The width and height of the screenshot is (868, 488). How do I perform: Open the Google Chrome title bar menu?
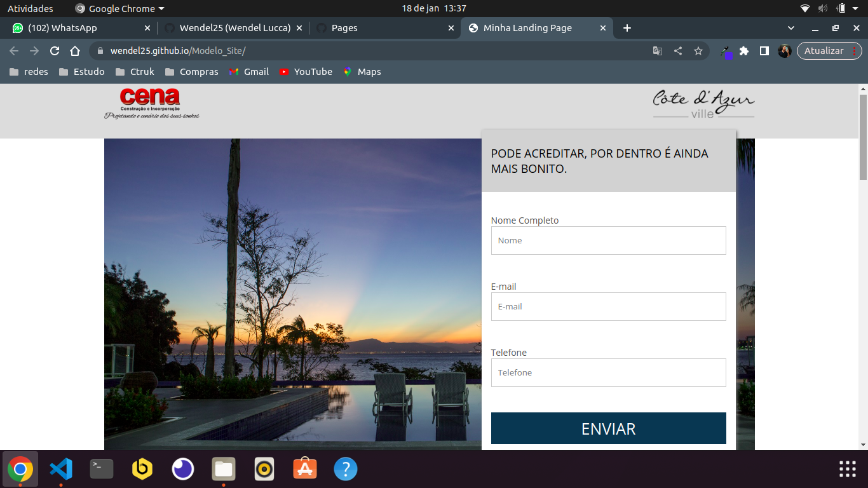tap(118, 8)
